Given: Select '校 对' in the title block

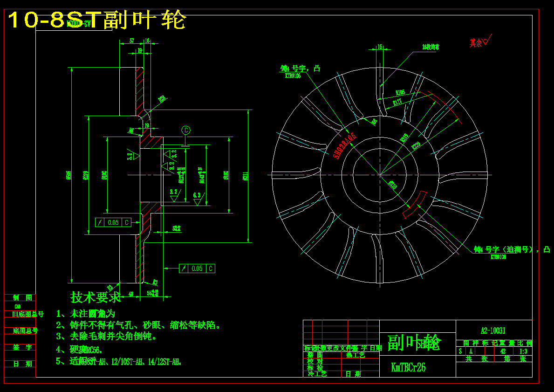Looking at the screenshot, I should tap(315, 361).
